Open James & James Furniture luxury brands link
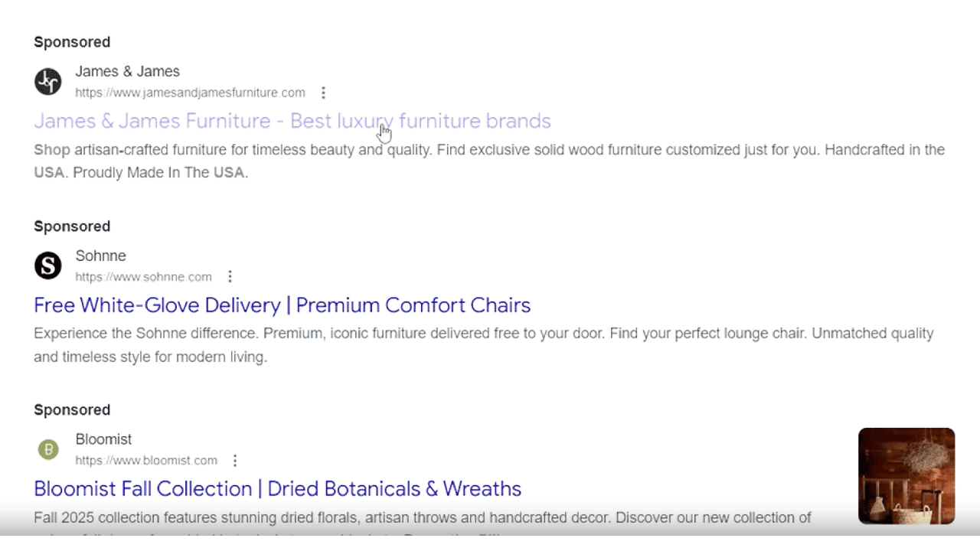This screenshot has height=551, width=980. click(292, 121)
